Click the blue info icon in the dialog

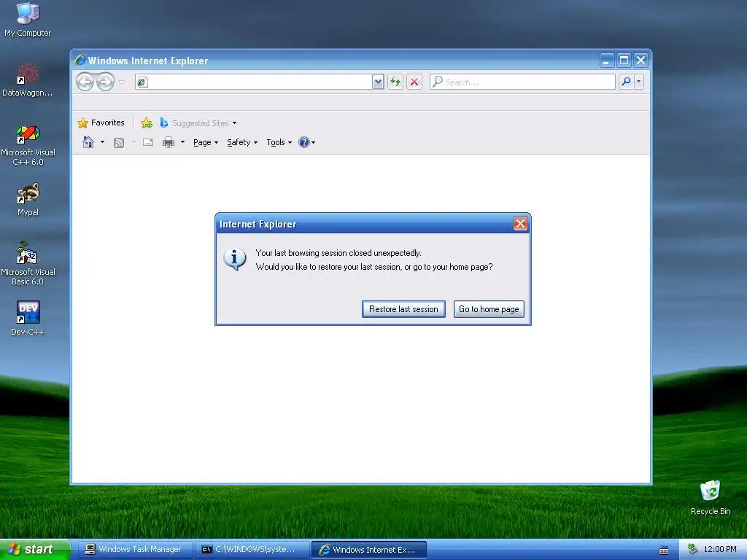[x=235, y=259]
